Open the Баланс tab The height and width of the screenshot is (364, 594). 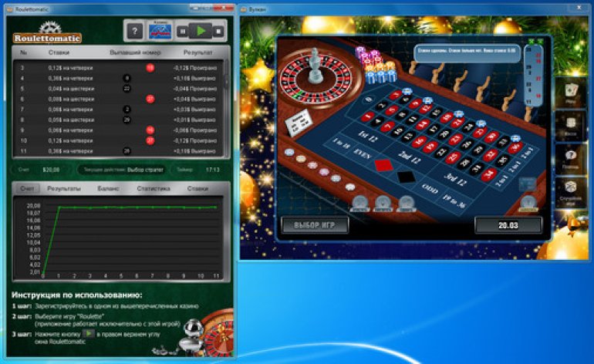click(x=108, y=188)
